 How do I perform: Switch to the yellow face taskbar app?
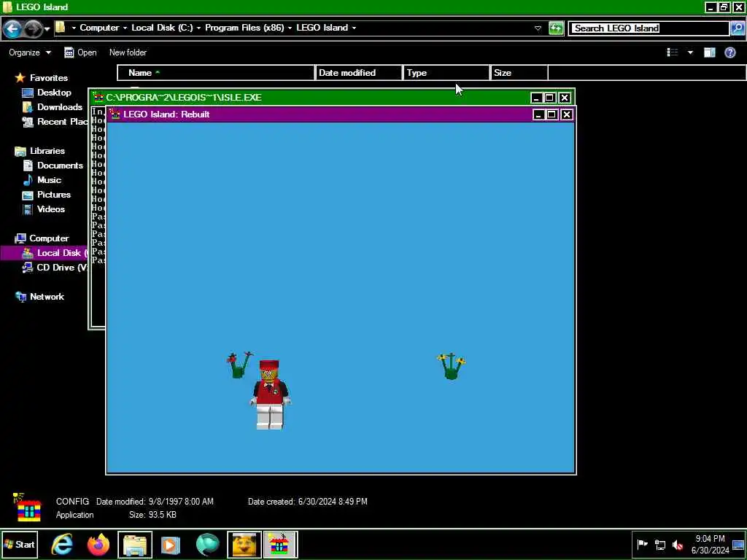pos(244,544)
